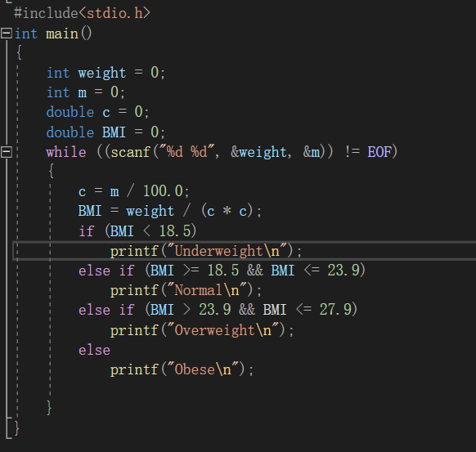Click the final closing brace of main
The image size is (476, 452).
16,427
